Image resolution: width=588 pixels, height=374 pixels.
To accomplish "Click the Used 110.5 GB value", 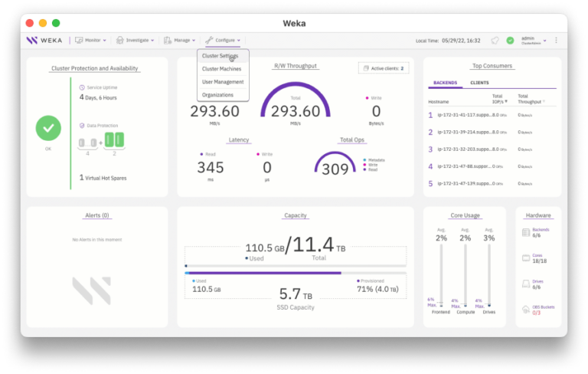I will [x=206, y=289].
